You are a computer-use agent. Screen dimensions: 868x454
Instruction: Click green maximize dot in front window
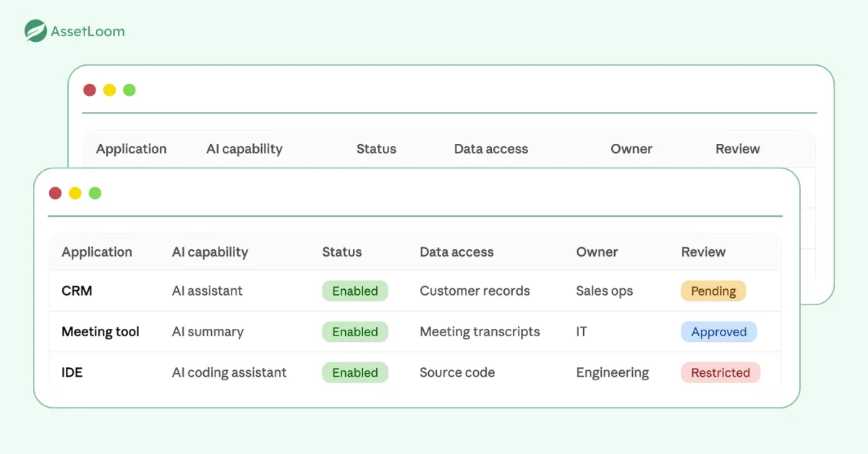[x=95, y=193]
